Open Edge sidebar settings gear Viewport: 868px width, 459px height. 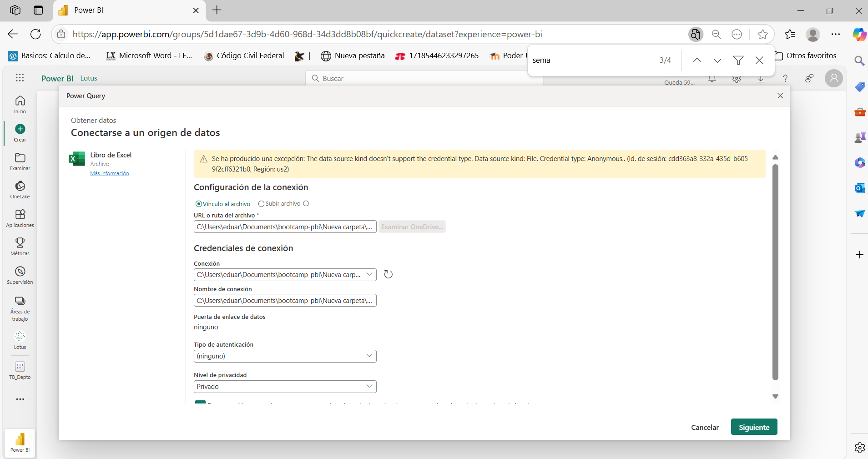pos(859,447)
